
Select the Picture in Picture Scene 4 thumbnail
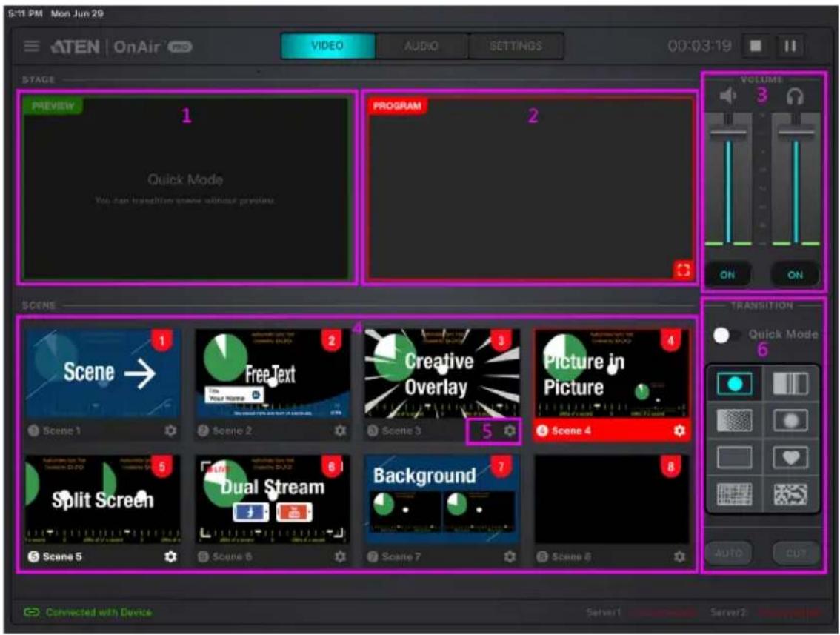point(612,373)
